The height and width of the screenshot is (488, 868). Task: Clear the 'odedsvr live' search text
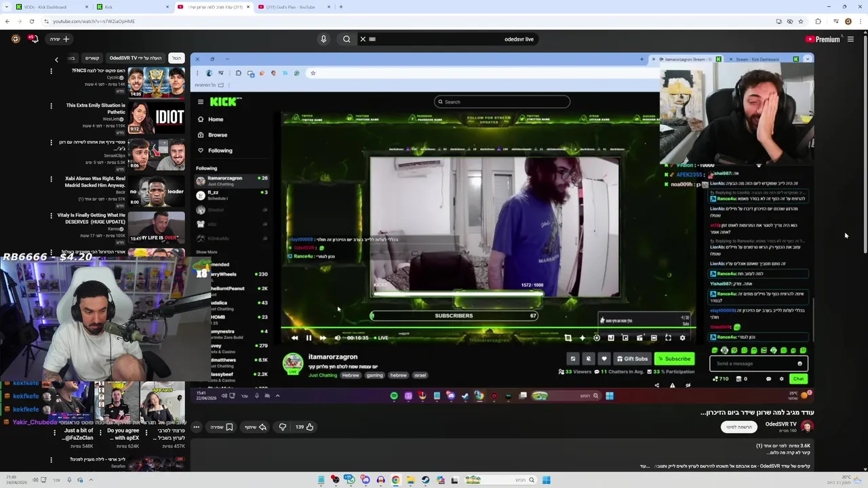(x=363, y=39)
